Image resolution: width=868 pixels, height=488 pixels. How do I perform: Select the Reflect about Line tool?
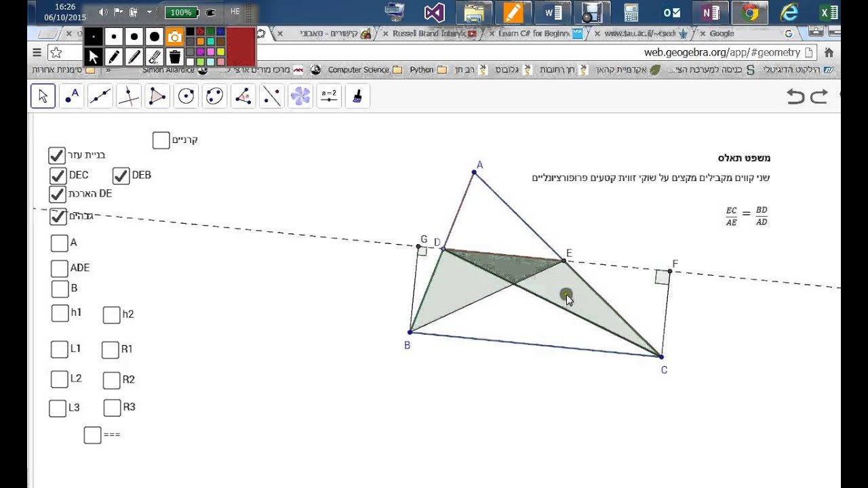[x=271, y=96]
